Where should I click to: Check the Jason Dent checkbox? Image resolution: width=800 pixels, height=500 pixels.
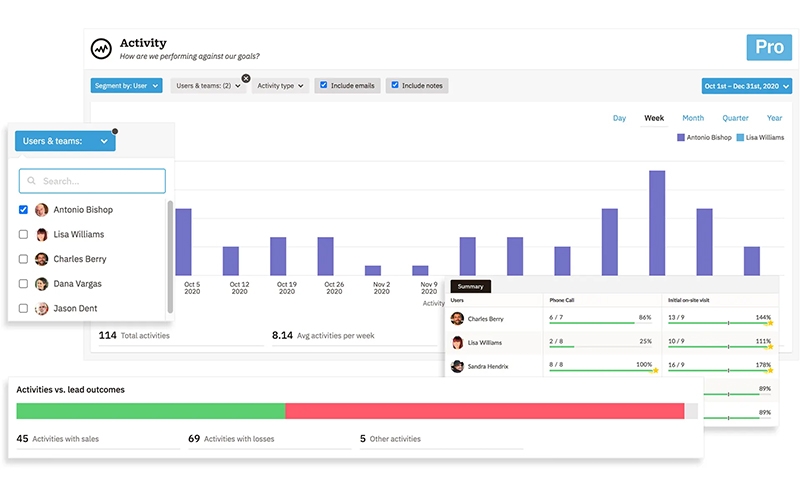(23, 308)
